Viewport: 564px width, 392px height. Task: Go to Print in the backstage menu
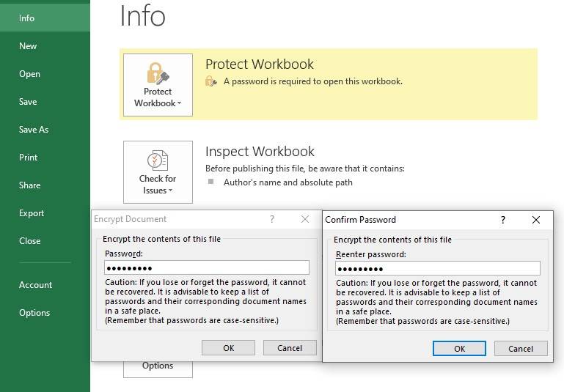click(x=29, y=158)
